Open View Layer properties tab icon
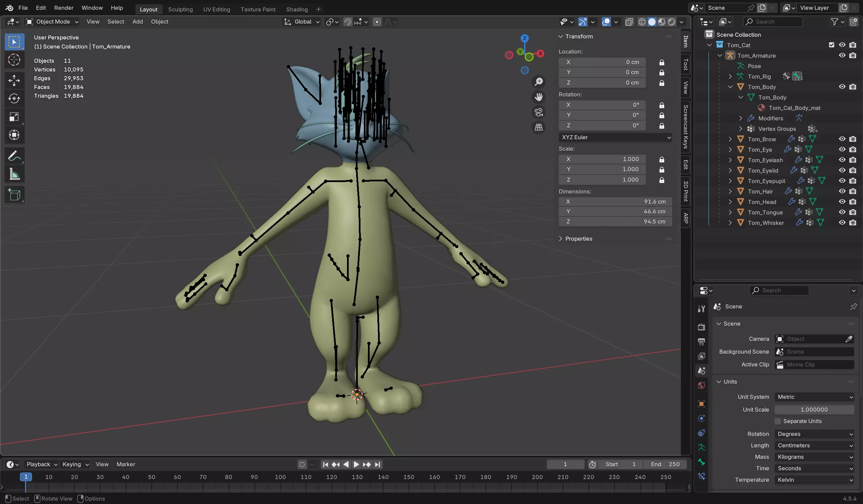The width and height of the screenshot is (863, 504). (701, 356)
